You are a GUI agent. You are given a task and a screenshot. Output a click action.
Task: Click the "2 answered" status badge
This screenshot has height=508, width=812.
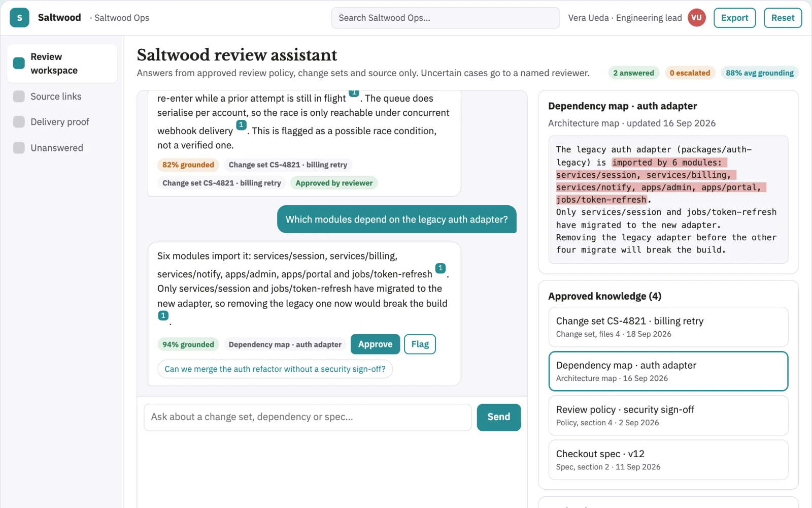coord(633,73)
